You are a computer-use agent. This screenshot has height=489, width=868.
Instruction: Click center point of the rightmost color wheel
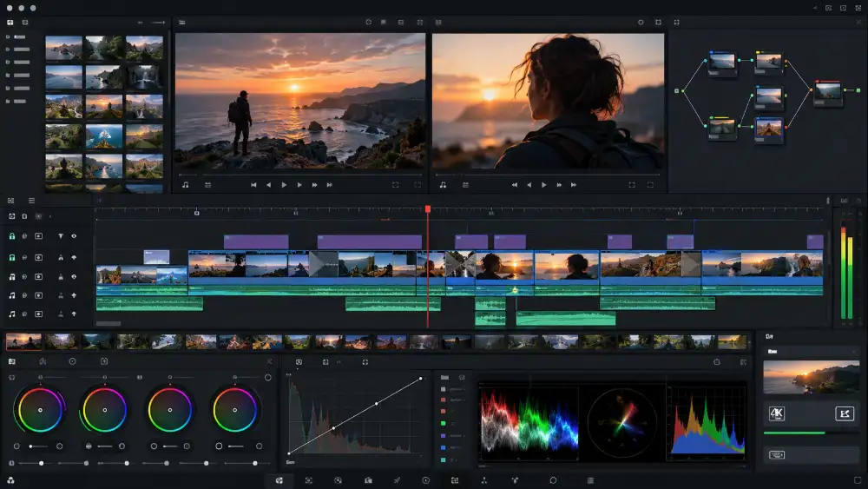[234, 410]
